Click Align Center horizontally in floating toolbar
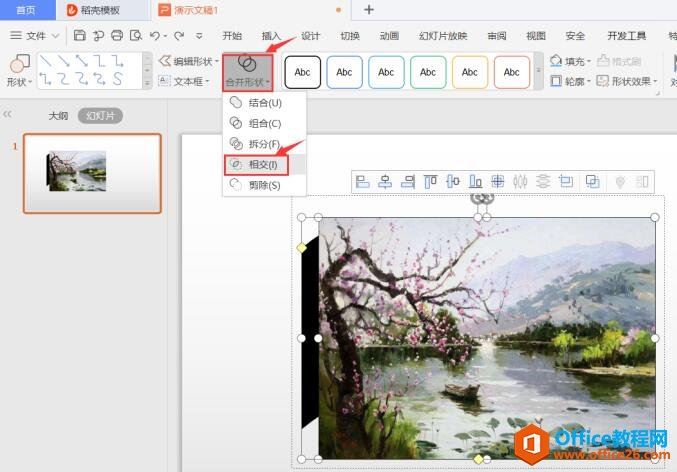 click(x=385, y=182)
